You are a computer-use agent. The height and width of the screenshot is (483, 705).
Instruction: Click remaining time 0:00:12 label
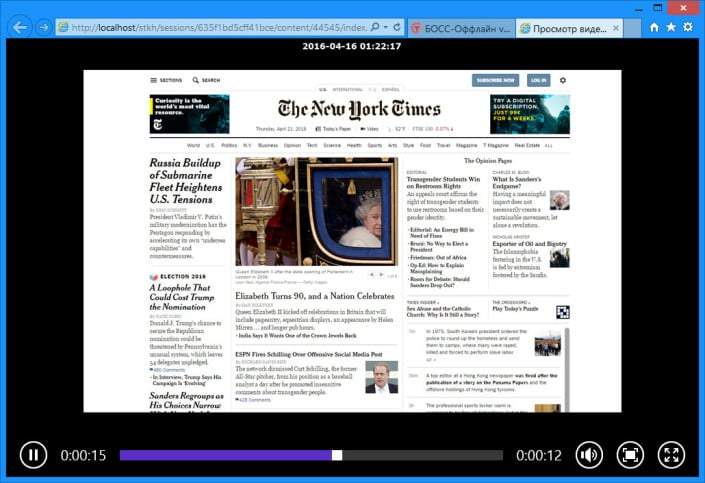pyautogui.click(x=539, y=456)
